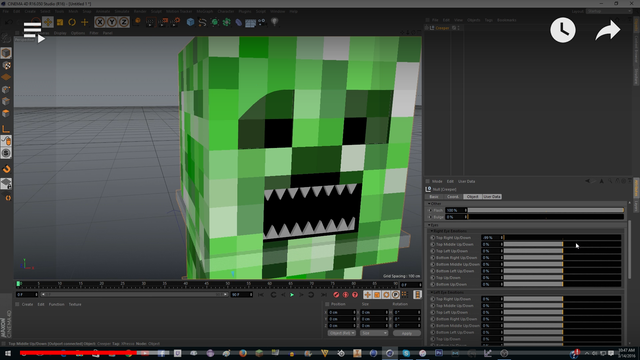Screen dimensions: 640x360
Task: Collapse Left Eye Emotions group
Action: pyautogui.click(x=432, y=292)
